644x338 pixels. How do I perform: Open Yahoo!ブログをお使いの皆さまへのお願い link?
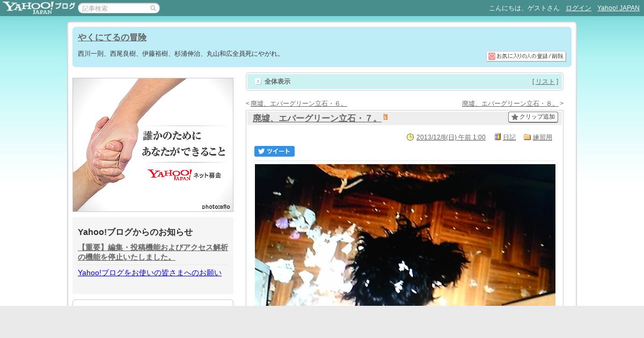(150, 273)
